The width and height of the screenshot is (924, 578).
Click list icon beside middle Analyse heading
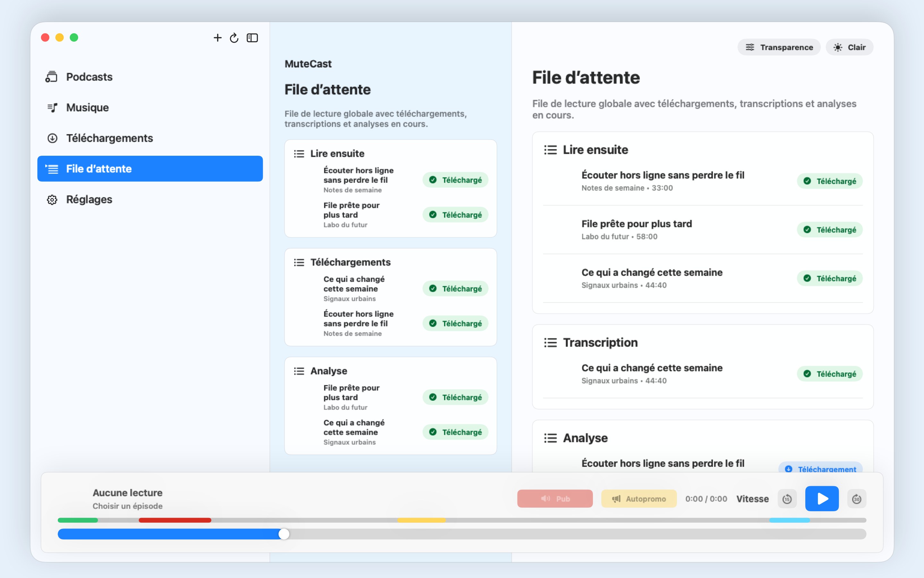pos(299,371)
